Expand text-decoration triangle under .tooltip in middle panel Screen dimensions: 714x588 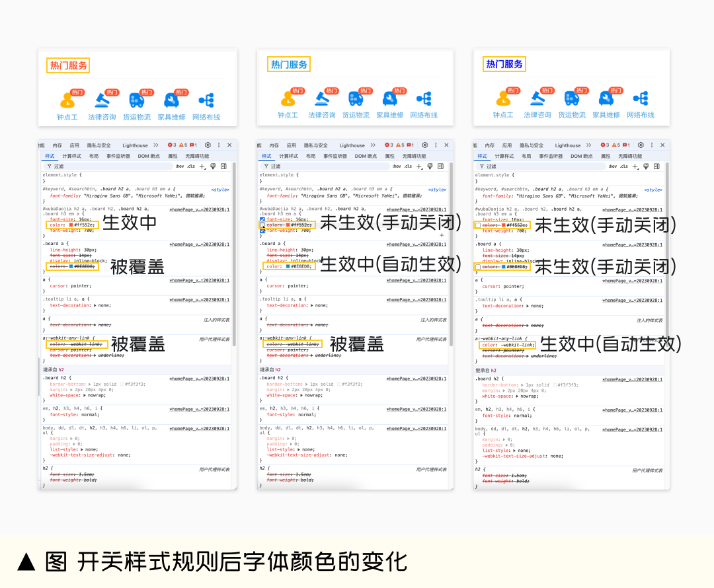pyautogui.click(x=311, y=305)
